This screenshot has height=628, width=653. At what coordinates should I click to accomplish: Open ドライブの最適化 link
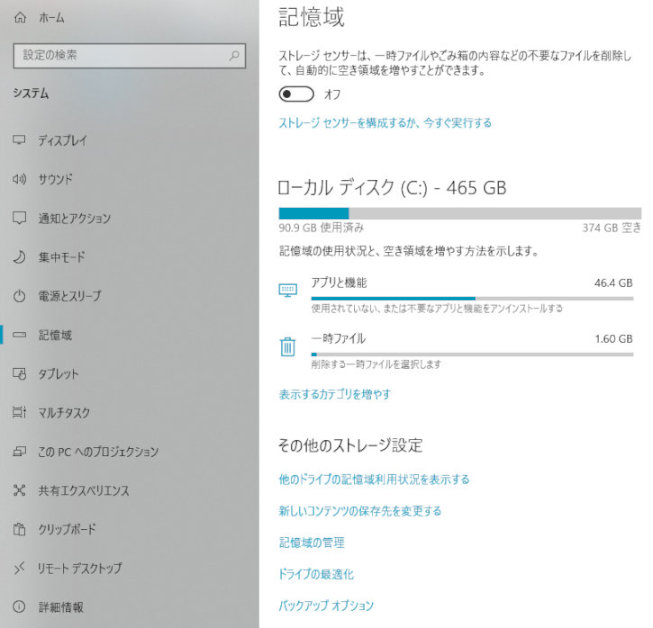pos(316,574)
